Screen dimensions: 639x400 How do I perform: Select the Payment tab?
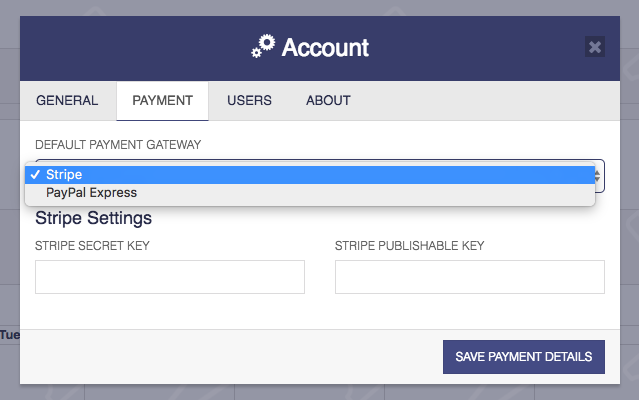(x=162, y=100)
